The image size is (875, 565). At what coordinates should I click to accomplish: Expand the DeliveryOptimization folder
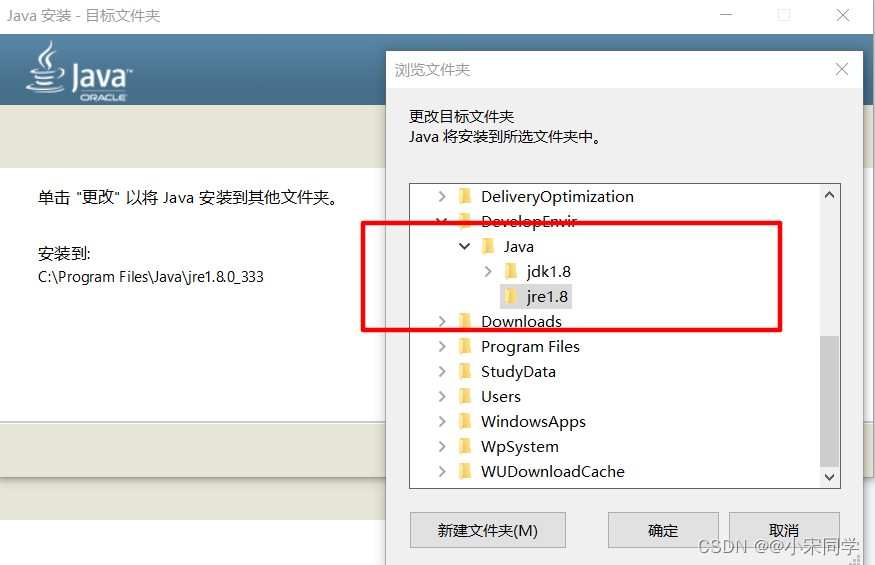coord(442,197)
